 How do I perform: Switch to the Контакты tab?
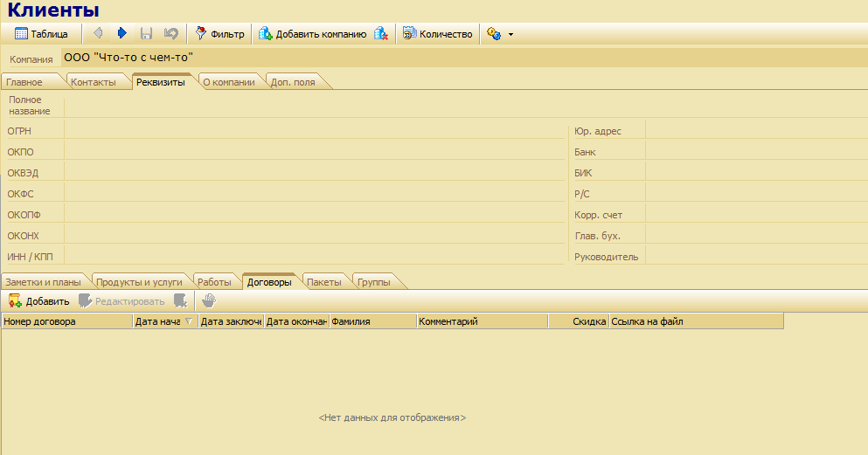click(x=94, y=82)
